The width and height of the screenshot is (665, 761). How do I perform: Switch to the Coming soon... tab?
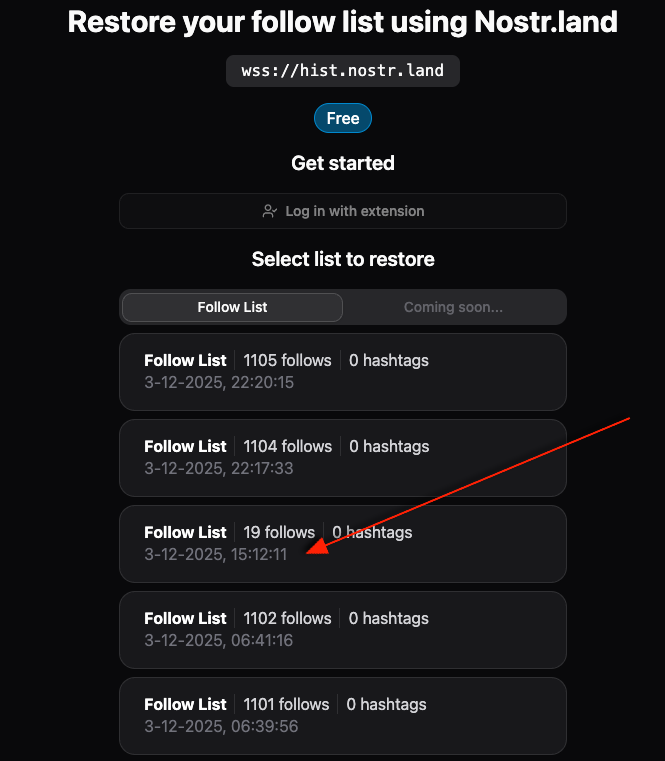click(x=453, y=307)
